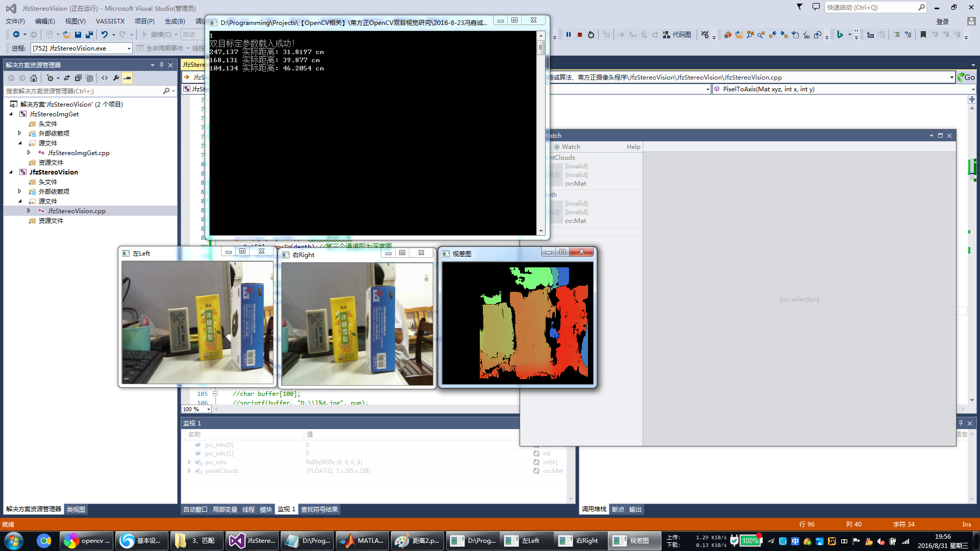Click the Undo toolbar icon

point(104,35)
